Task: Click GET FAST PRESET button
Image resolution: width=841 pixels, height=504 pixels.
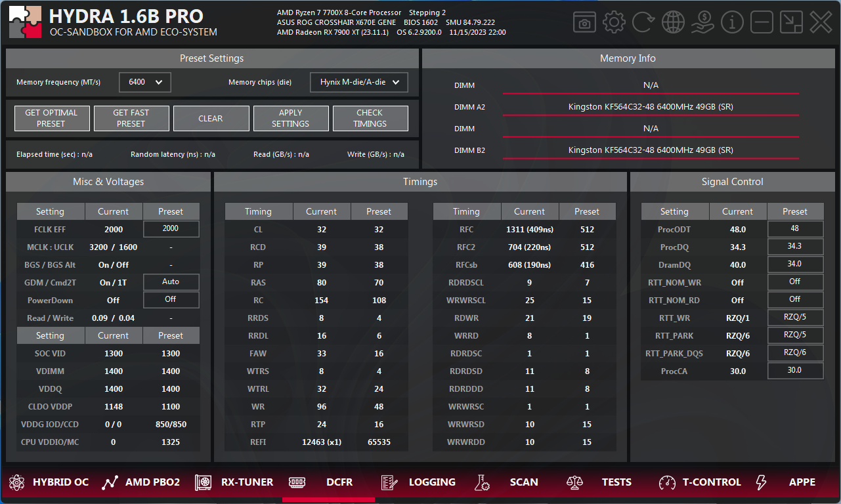Action: point(131,118)
